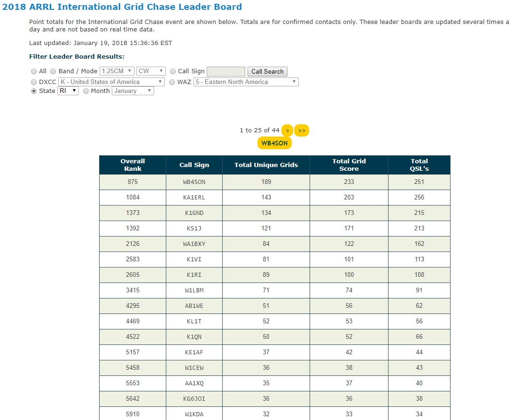Click the Total Grid Score header
Image resolution: width=513 pixels, height=420 pixels.
pos(349,165)
